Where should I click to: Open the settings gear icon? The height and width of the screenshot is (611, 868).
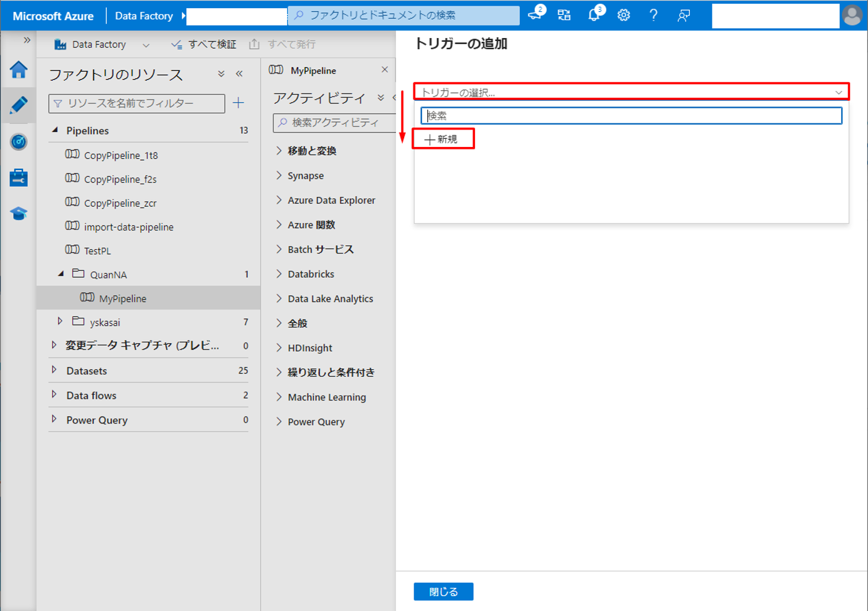point(623,16)
